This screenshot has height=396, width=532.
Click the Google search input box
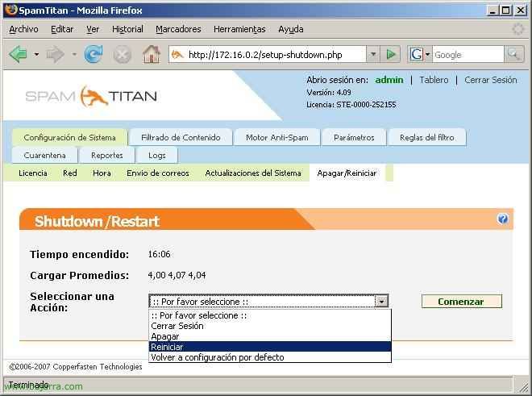coord(468,55)
